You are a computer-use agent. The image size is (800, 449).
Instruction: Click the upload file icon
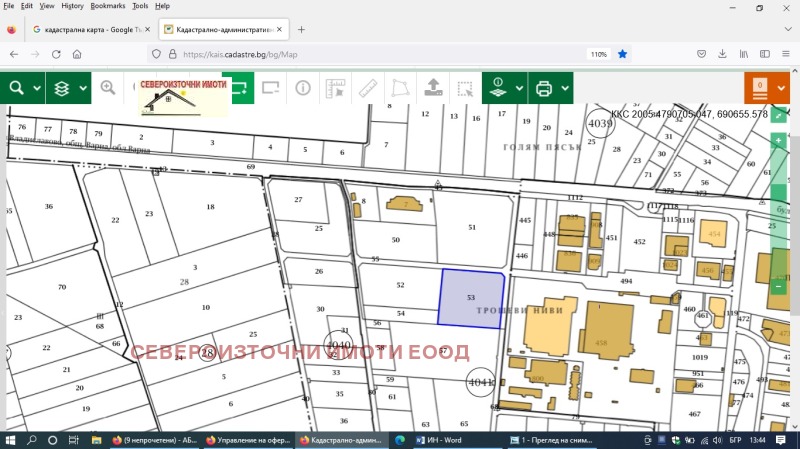point(434,88)
